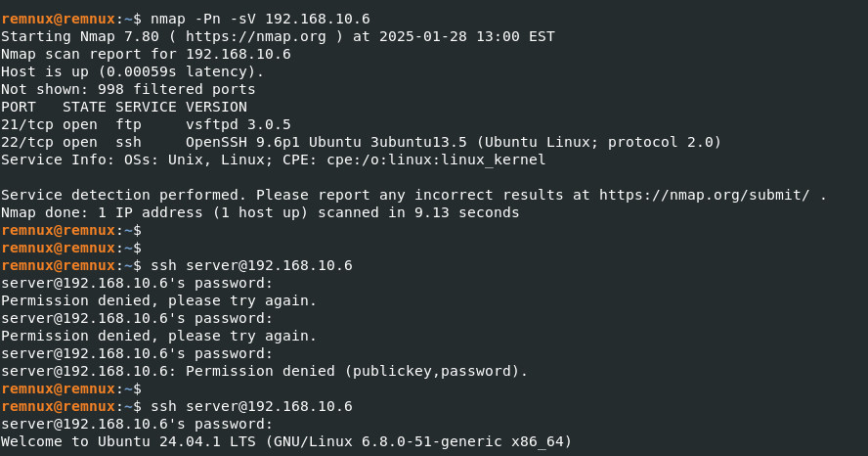Click the PORT STATE SERVICE VERSION header
Screen dimensions: 868x456
point(124,107)
